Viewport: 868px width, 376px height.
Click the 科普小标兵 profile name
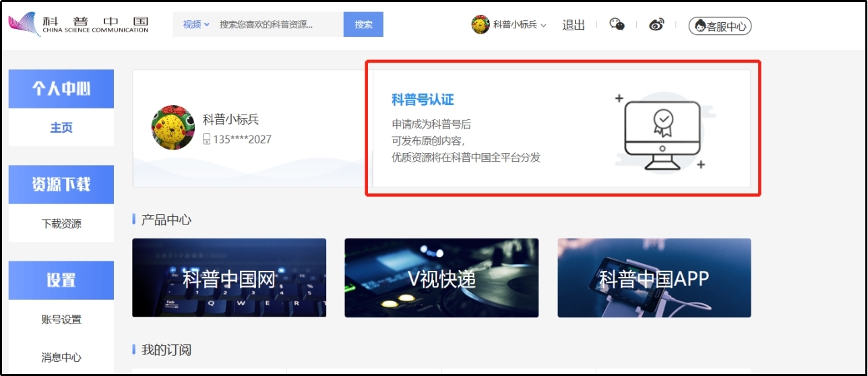231,120
